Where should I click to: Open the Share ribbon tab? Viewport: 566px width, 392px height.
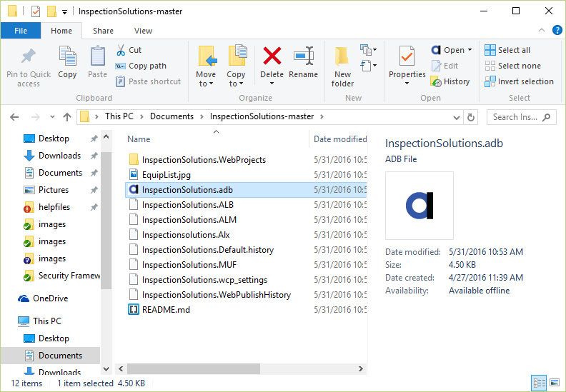point(103,31)
